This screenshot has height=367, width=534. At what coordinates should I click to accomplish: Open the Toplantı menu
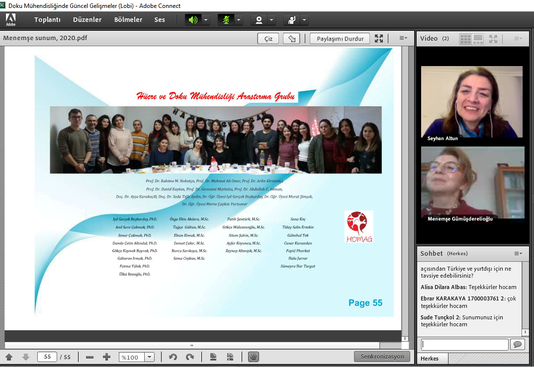pyautogui.click(x=47, y=20)
